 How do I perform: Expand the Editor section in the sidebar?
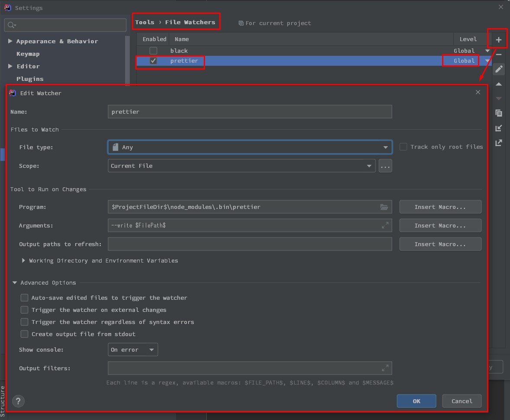point(10,66)
